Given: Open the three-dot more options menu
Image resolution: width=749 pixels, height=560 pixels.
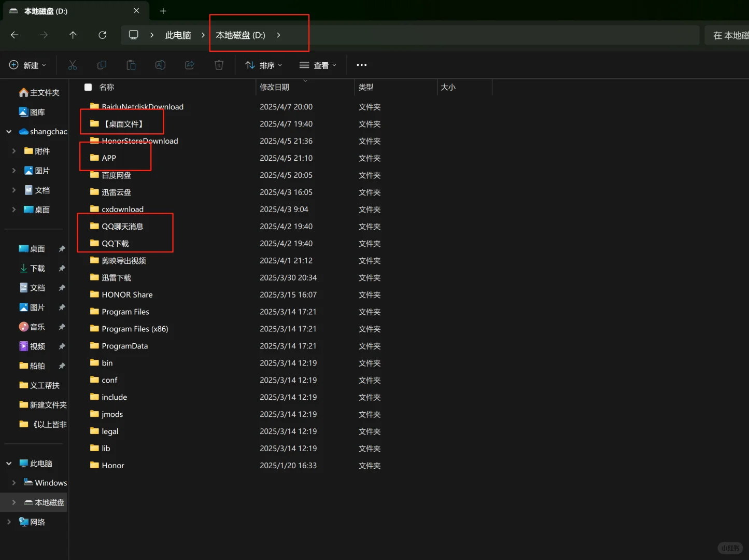Looking at the screenshot, I should pyautogui.click(x=362, y=65).
